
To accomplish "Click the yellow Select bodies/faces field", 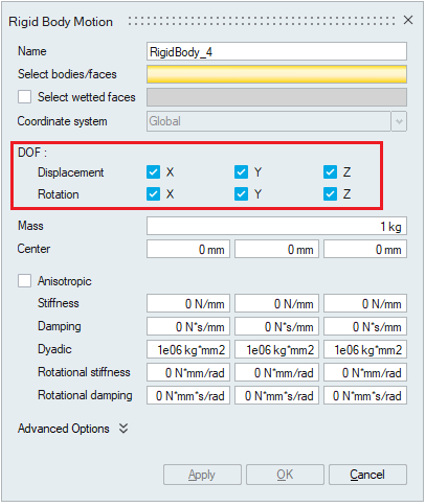I will tap(276, 74).
